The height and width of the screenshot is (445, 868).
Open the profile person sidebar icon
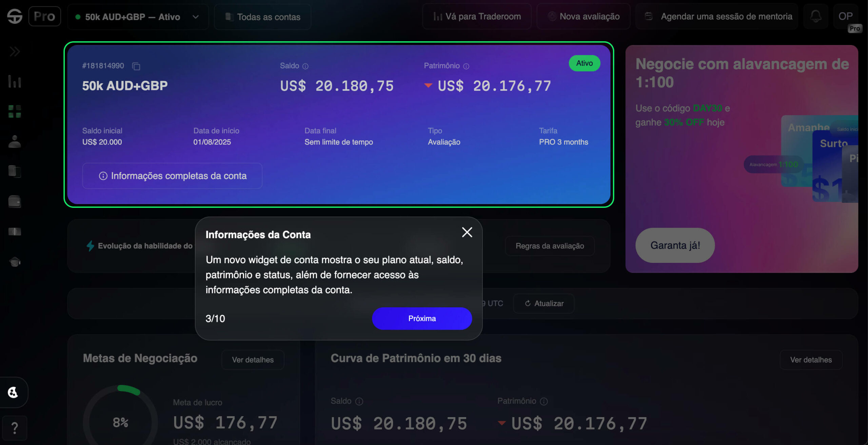pyautogui.click(x=15, y=141)
